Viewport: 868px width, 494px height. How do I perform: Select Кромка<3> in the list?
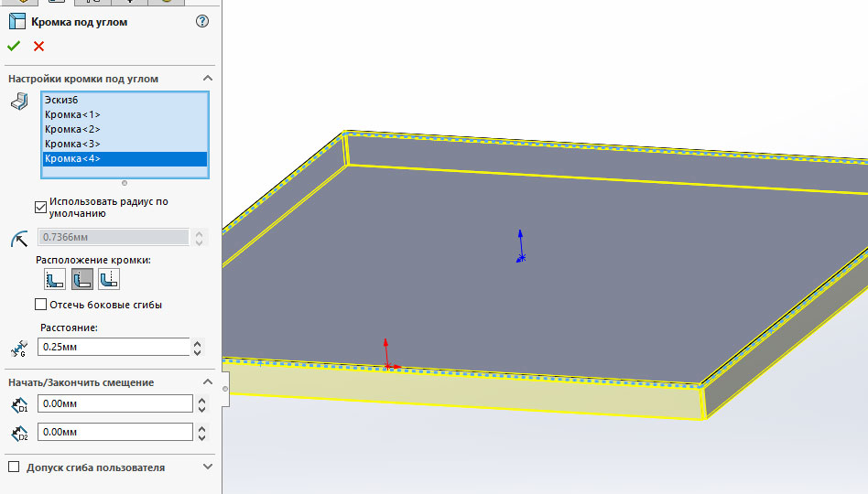click(125, 144)
